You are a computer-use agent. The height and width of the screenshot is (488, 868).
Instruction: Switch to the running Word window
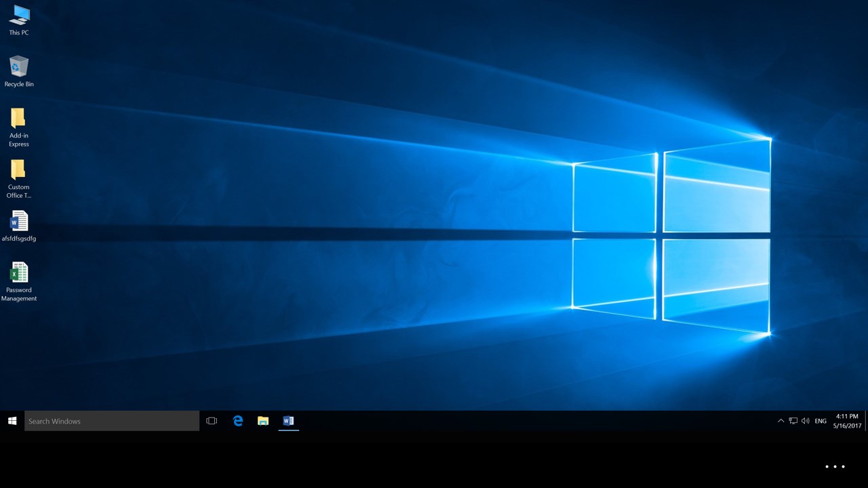tap(288, 421)
